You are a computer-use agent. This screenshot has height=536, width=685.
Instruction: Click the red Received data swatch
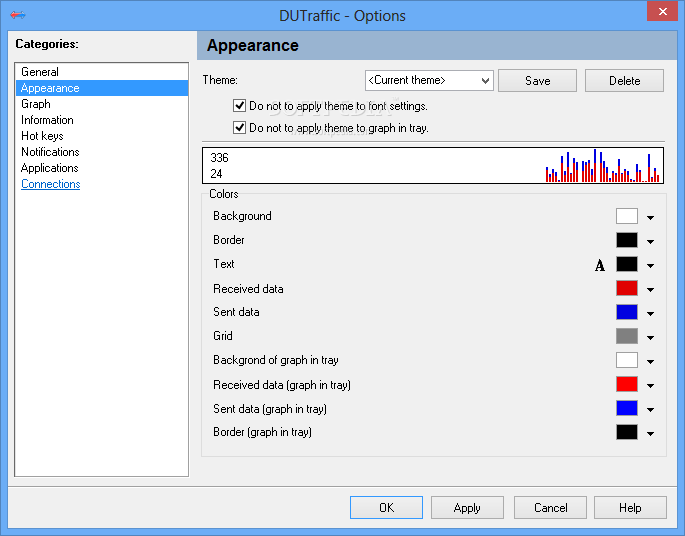(626, 288)
